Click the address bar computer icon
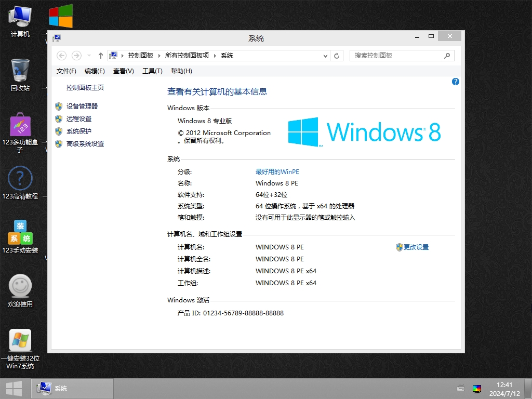This screenshot has height=399, width=532. (113, 55)
